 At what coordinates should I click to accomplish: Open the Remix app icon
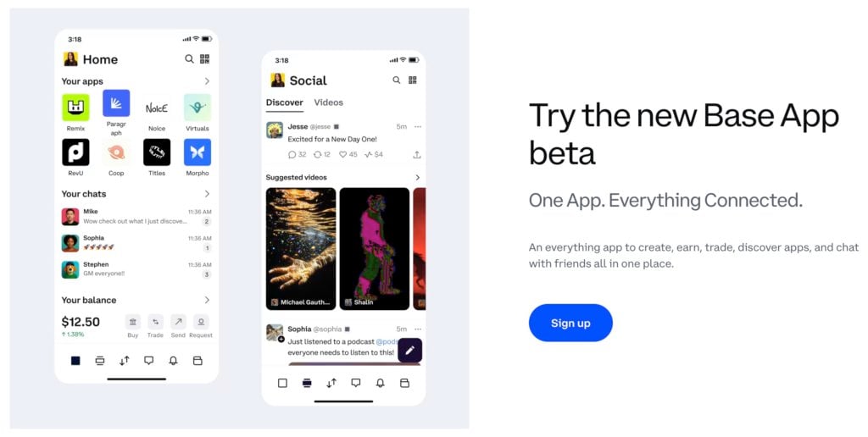[75, 108]
